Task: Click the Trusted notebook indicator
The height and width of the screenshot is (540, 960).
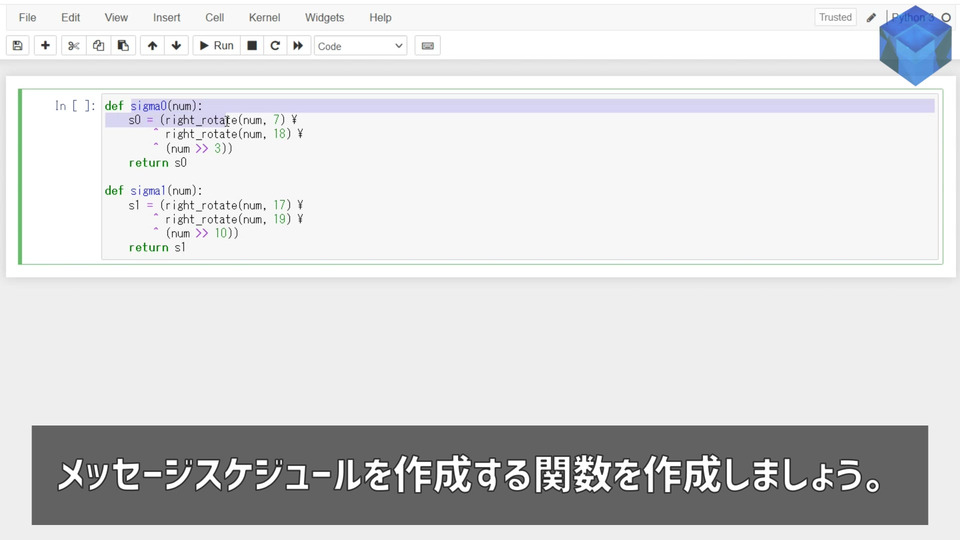Action: pyautogui.click(x=835, y=17)
